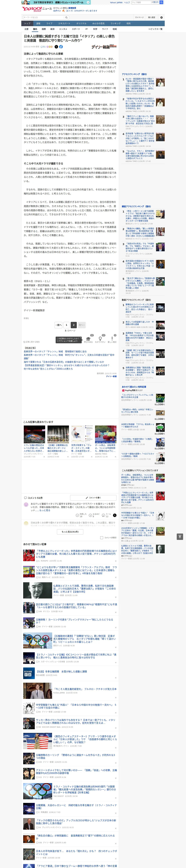Click the Yahoo! JAPAN link at top
This screenshot has height=868, width=186.
(116, 2)
